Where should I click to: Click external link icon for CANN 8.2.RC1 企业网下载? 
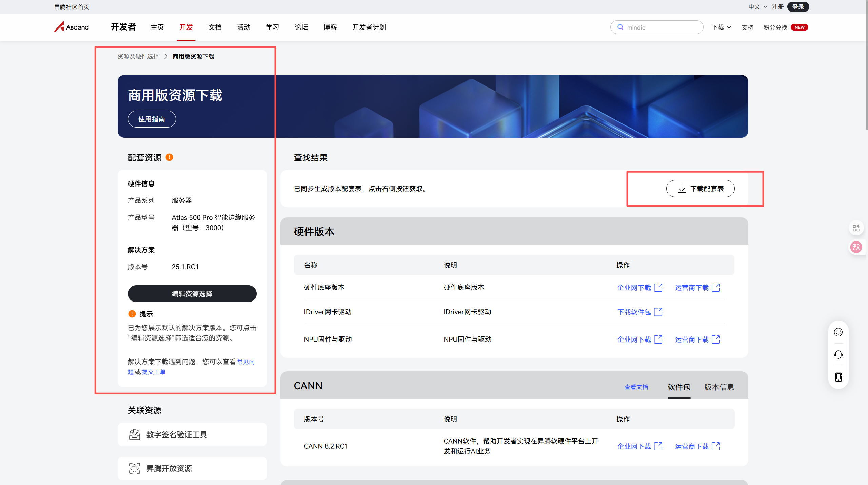point(658,446)
